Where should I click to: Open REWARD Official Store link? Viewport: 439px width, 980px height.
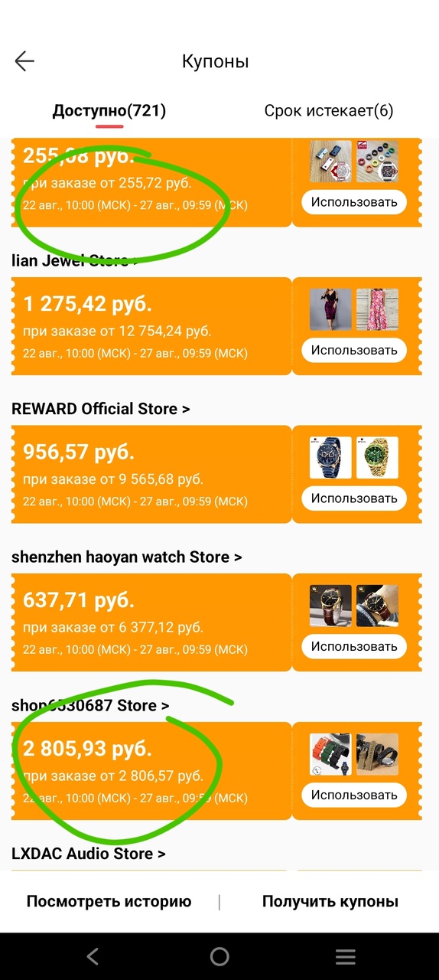pyautogui.click(x=101, y=409)
